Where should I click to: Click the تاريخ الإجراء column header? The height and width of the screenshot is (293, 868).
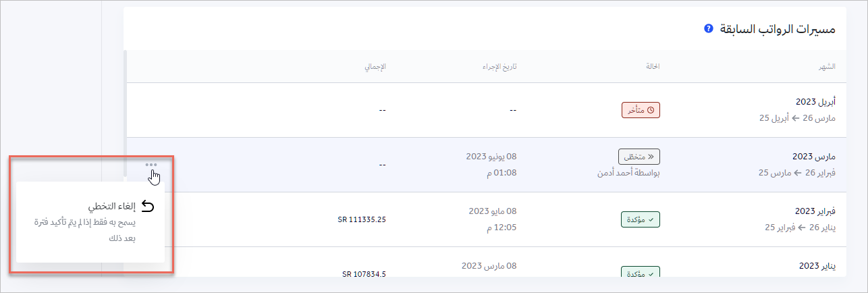[501, 66]
